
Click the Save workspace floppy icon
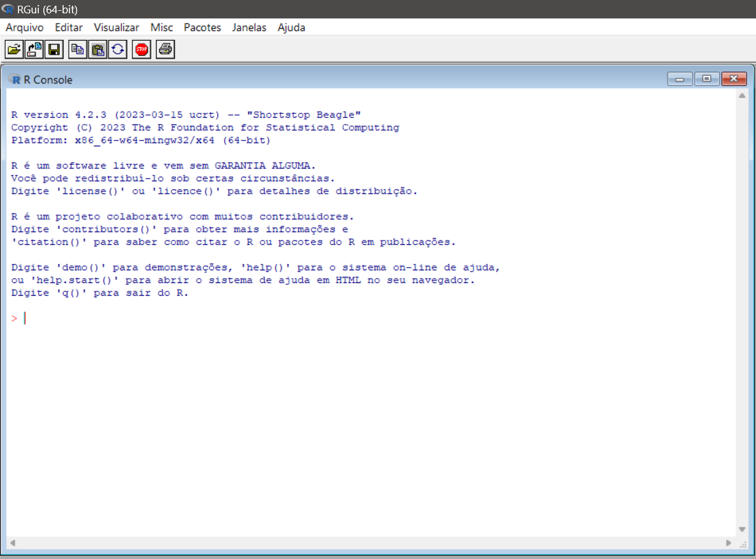pos(54,49)
